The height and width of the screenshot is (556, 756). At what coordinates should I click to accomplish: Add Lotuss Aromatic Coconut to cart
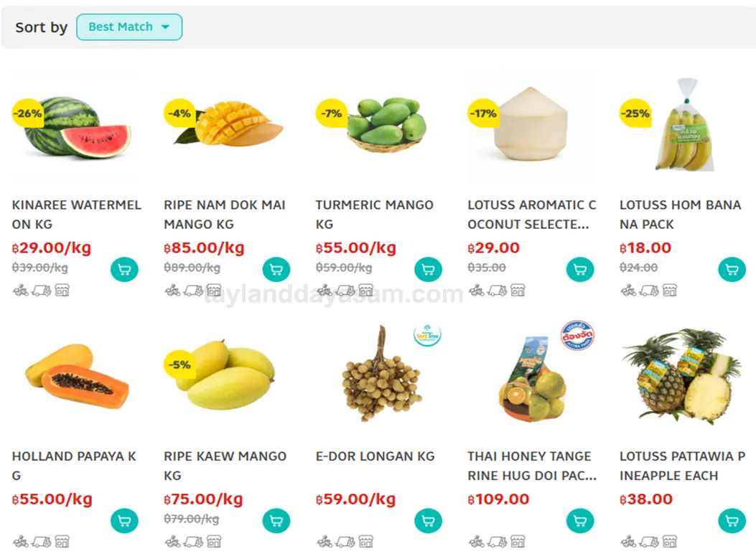(x=580, y=270)
